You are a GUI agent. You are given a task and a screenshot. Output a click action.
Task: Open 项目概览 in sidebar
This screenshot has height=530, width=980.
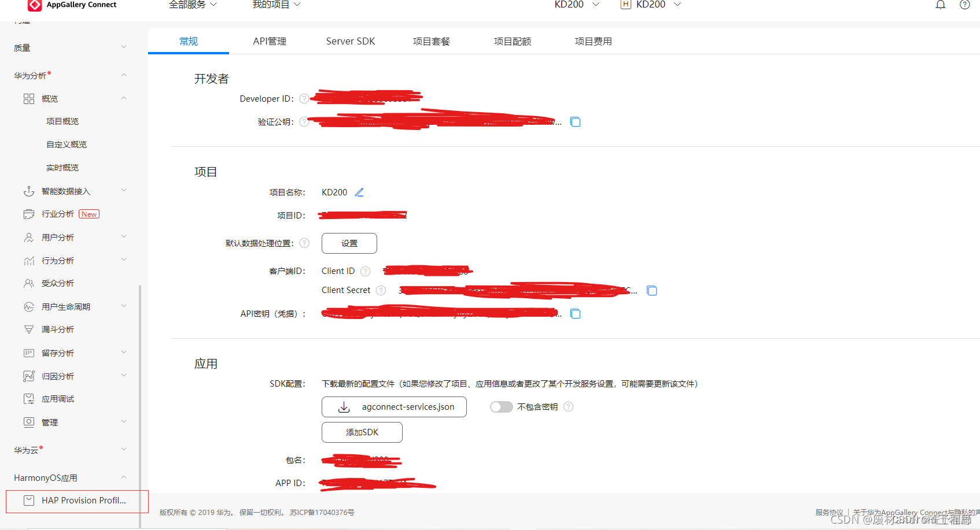(x=62, y=121)
